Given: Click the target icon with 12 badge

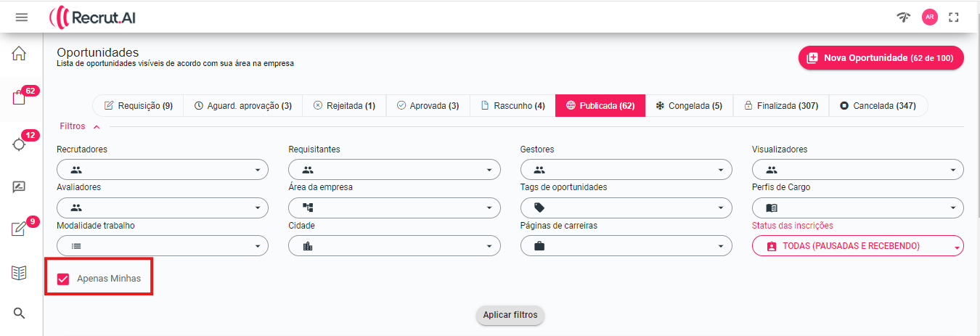Looking at the screenshot, I should (20, 144).
